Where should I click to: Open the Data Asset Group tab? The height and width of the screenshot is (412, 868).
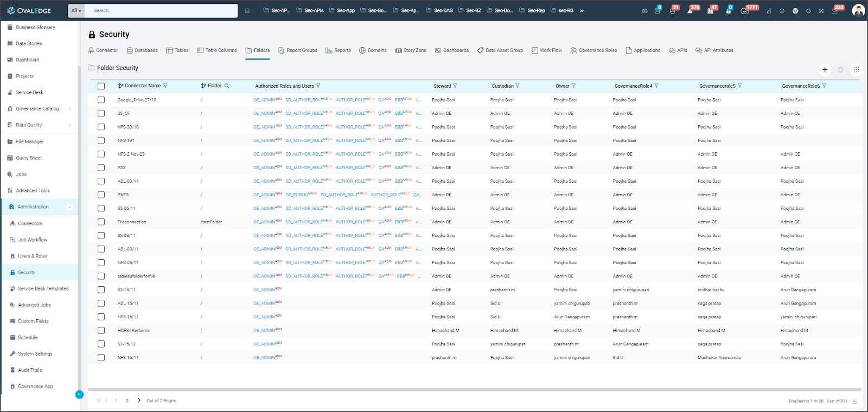[x=500, y=50]
